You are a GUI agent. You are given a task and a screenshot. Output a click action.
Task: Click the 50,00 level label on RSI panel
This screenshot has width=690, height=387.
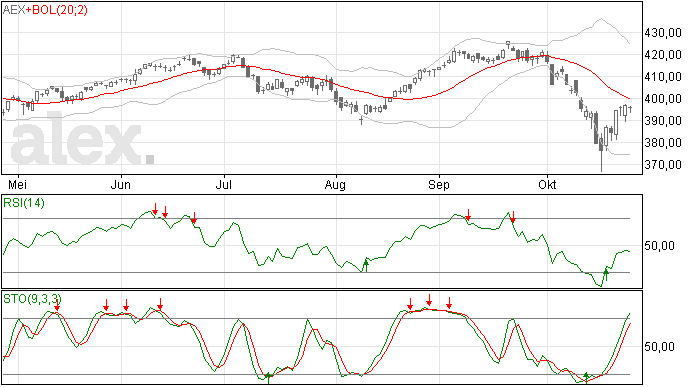[x=659, y=245]
